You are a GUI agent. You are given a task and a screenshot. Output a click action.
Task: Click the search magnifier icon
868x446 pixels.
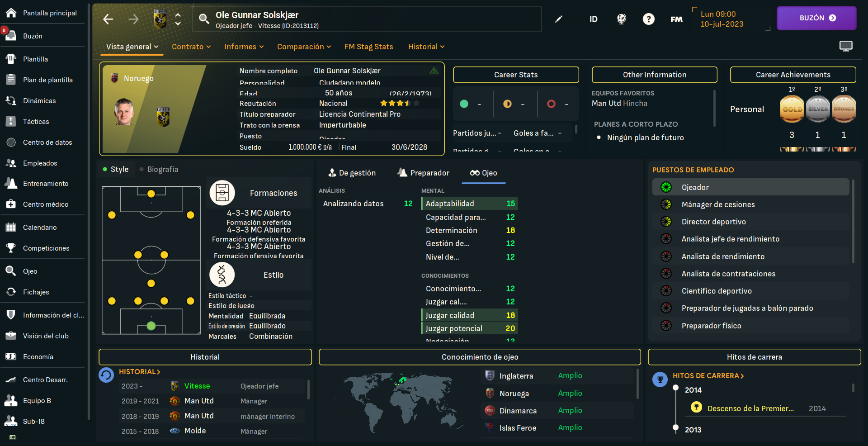click(204, 19)
